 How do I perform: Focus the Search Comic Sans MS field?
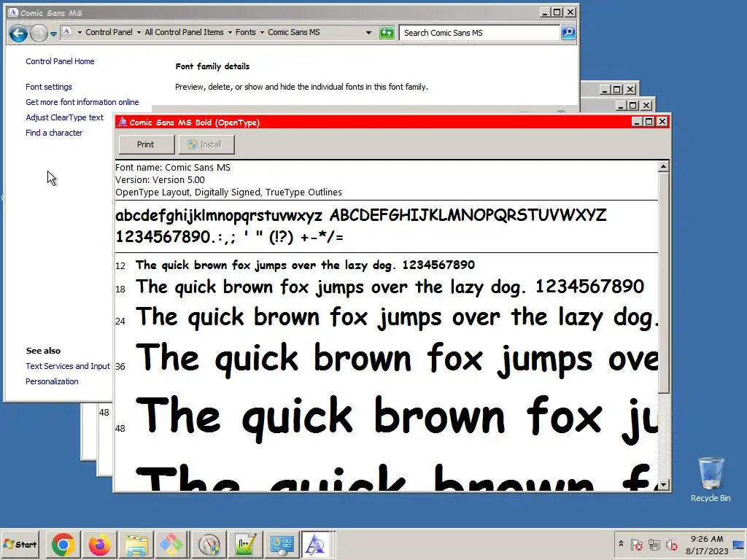(479, 33)
